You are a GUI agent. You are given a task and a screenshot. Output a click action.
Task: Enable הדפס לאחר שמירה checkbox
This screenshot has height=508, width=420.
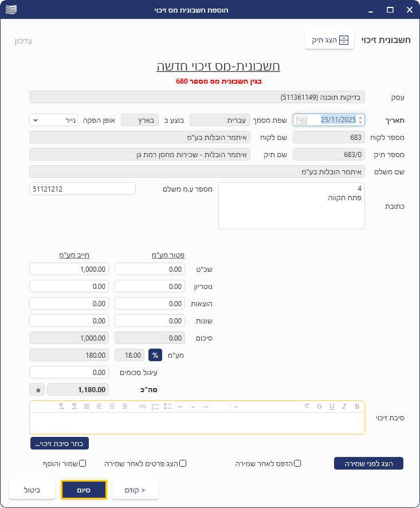pyautogui.click(x=297, y=463)
